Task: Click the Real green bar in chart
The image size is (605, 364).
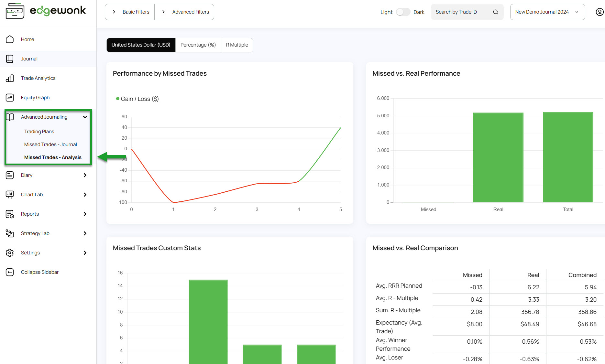Action: coord(498,157)
